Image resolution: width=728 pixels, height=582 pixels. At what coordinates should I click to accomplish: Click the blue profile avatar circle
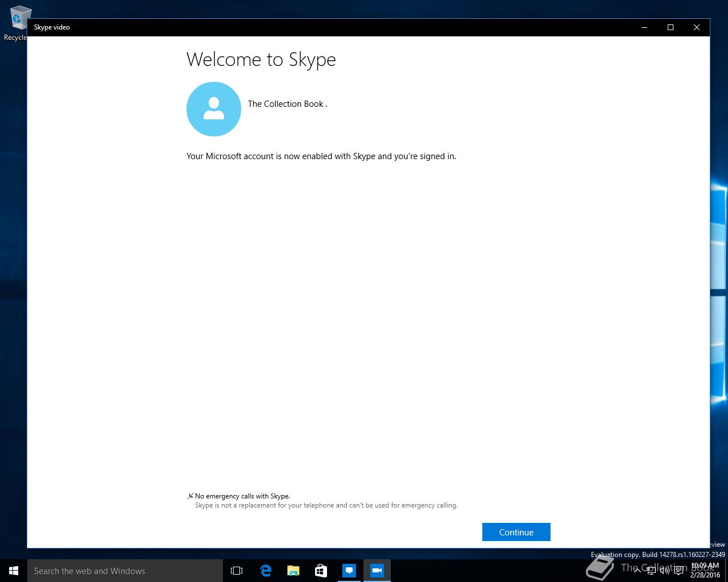pos(214,109)
